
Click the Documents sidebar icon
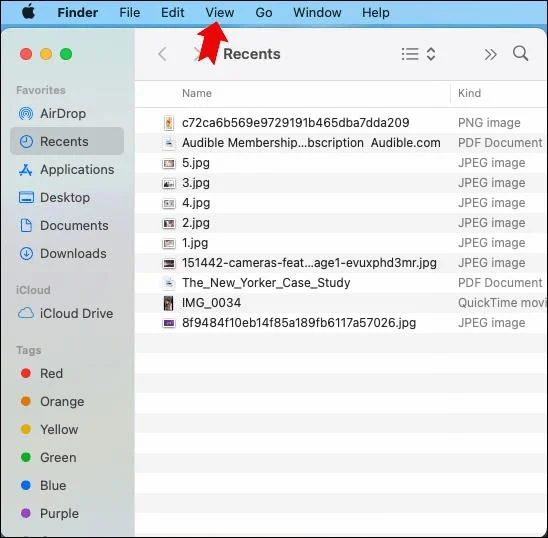coord(26,225)
